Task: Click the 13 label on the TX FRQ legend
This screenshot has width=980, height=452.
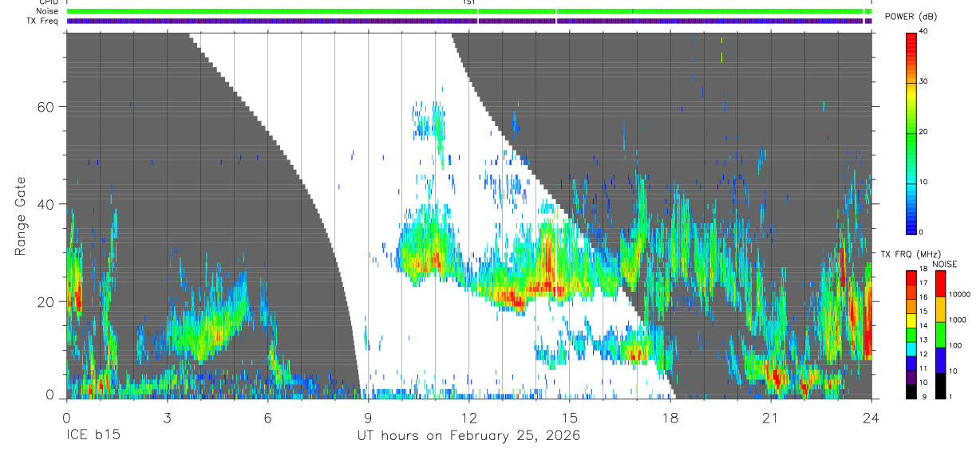Action: [924, 340]
